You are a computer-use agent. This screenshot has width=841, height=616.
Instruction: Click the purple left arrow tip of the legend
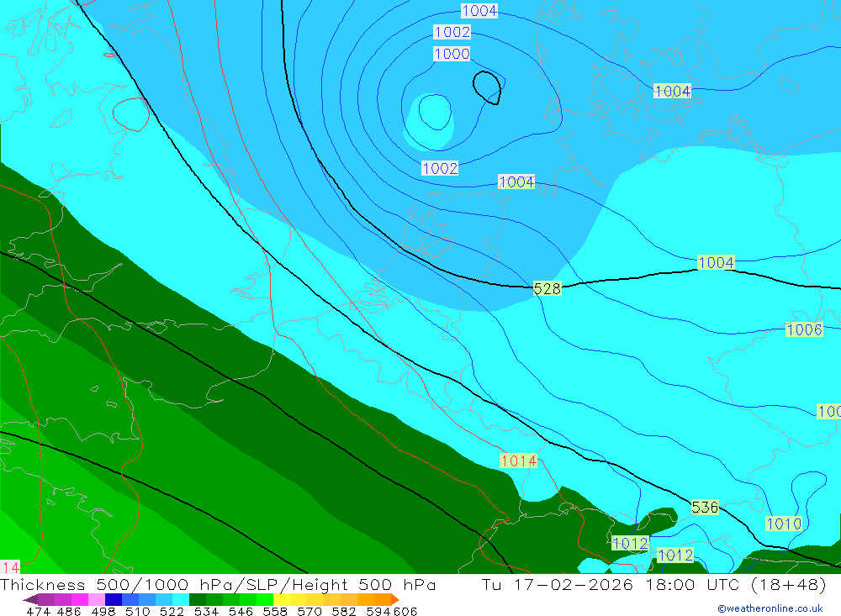(30, 599)
